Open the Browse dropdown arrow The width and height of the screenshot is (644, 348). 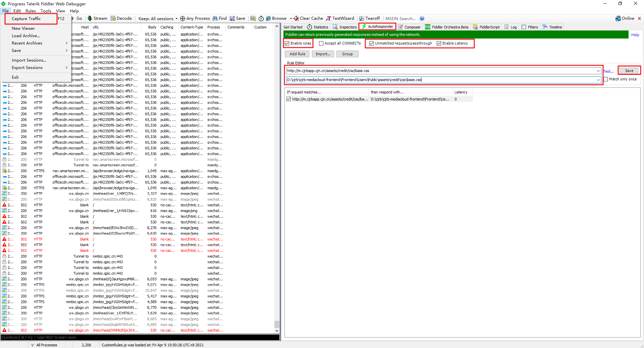pos(290,18)
